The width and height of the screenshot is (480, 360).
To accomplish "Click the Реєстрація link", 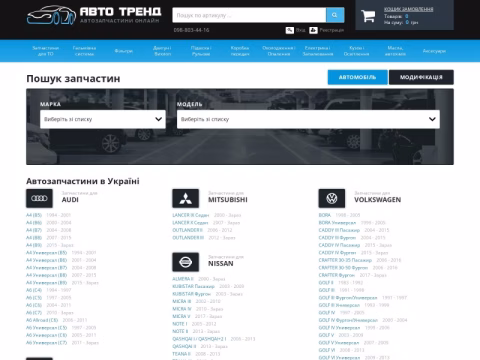I will pos(332,30).
